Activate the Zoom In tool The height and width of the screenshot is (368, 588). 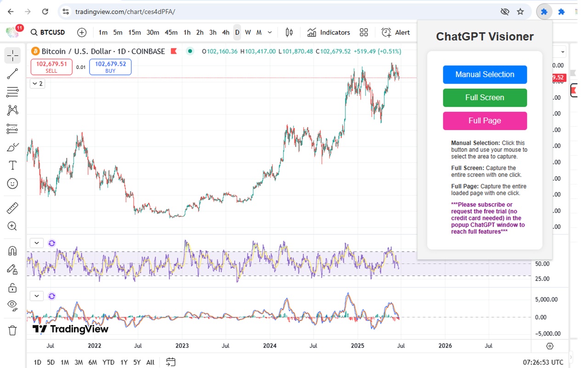point(12,226)
